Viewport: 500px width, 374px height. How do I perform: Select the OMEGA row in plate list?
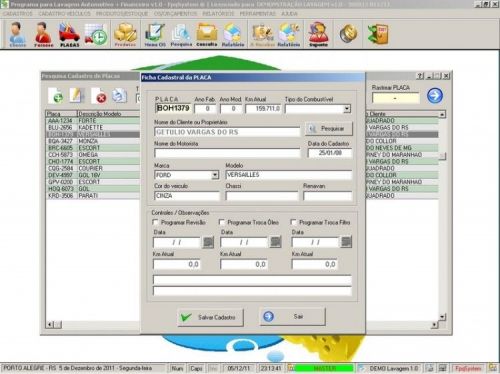93,155
